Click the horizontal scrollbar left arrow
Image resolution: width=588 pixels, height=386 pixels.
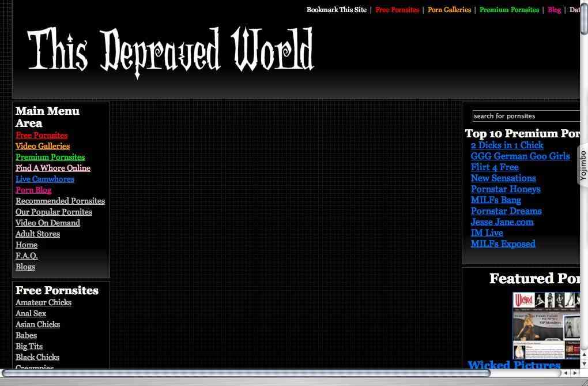tap(566, 373)
